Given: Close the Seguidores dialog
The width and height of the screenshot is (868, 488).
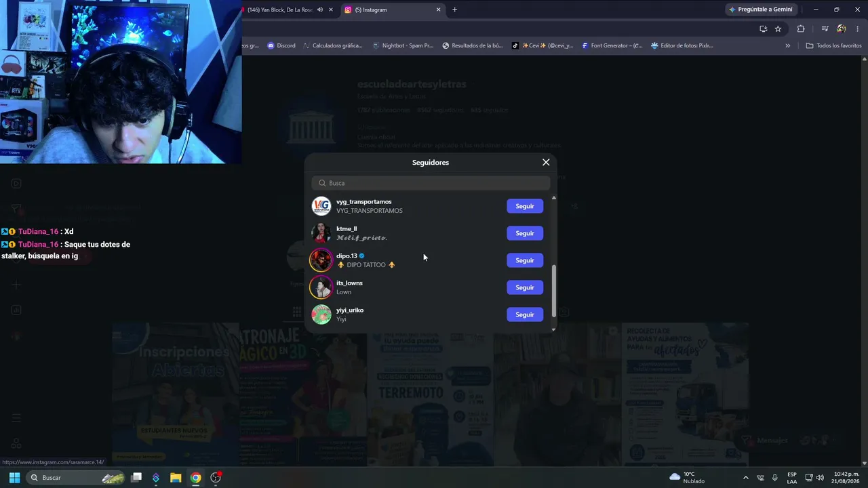Looking at the screenshot, I should 546,163.
